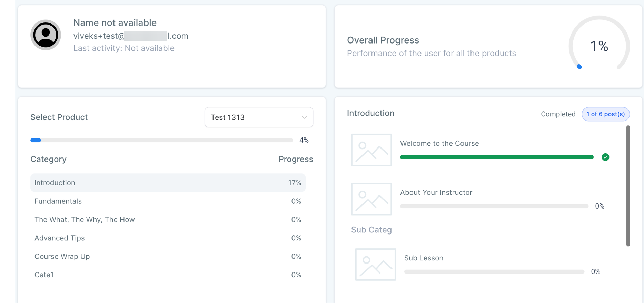The image size is (644, 306).
Task: Click the lessons list vertical scrollbar
Action: point(628,186)
